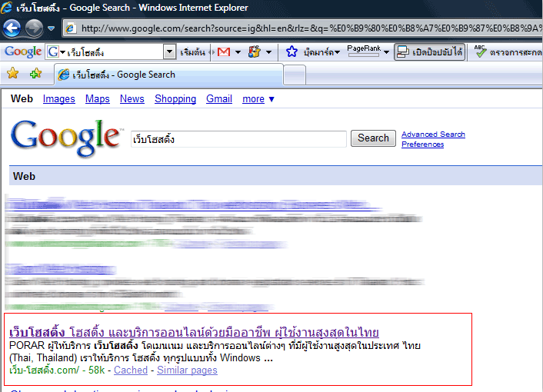Viewport: 543px width, 392px height.
Task: Open the Preferences link
Action: (x=422, y=145)
